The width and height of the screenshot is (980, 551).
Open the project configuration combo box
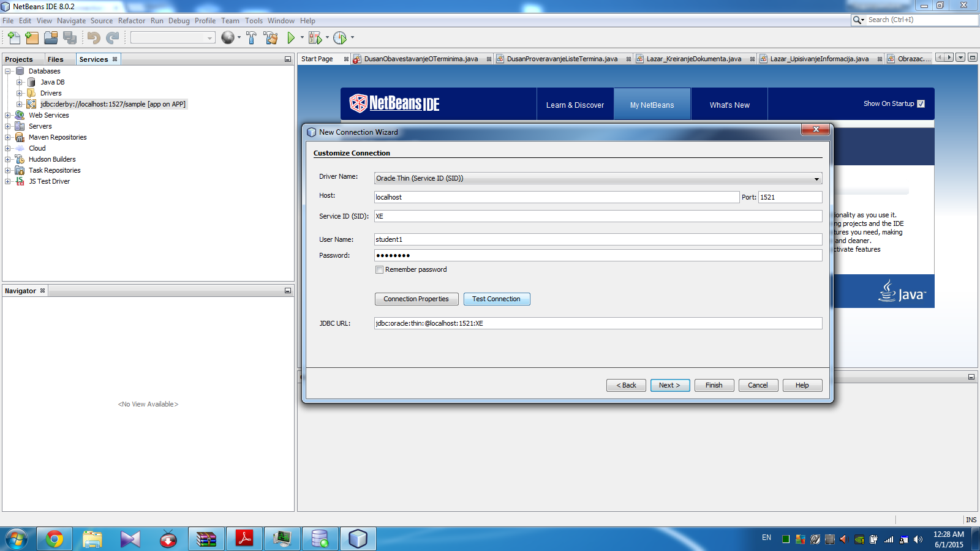pos(173,38)
